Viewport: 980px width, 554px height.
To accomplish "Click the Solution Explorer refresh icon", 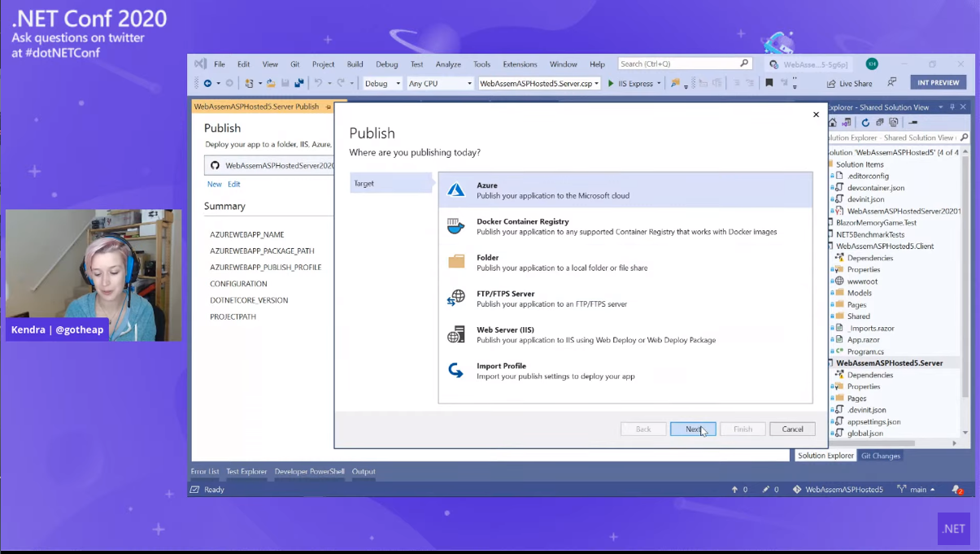I will [x=865, y=123].
